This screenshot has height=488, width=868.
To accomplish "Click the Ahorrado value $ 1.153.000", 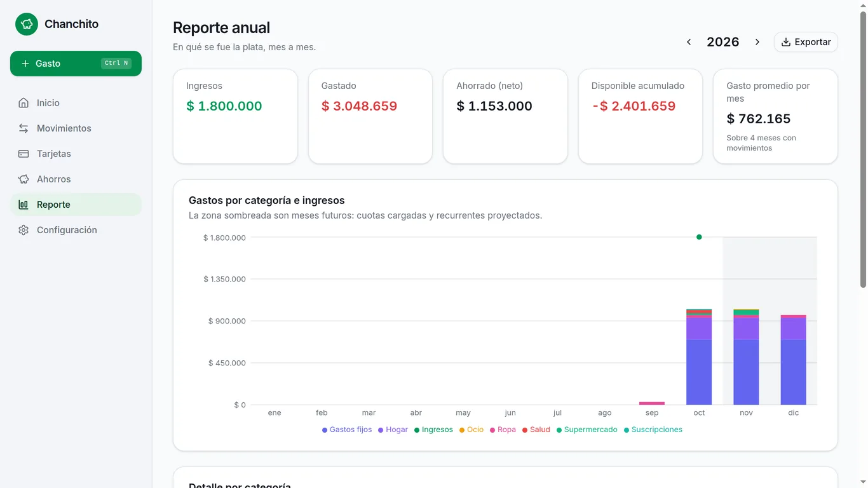I will pyautogui.click(x=494, y=106).
